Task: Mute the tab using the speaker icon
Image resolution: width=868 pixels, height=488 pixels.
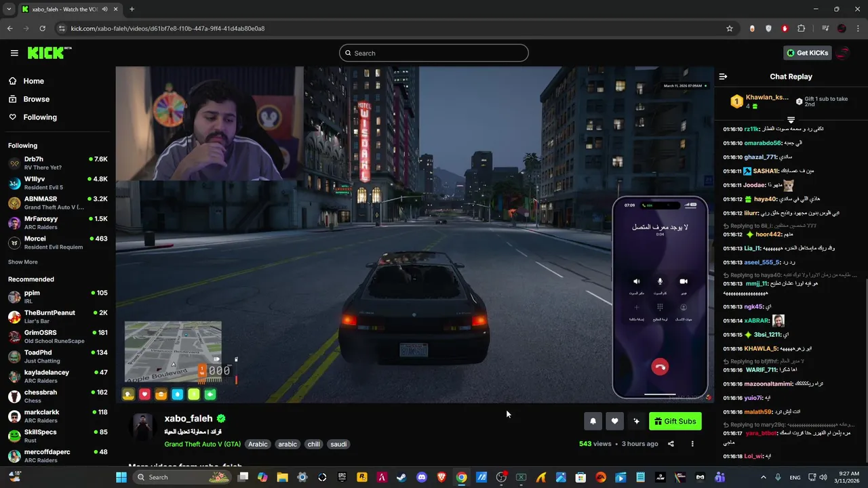Action: coord(104,9)
